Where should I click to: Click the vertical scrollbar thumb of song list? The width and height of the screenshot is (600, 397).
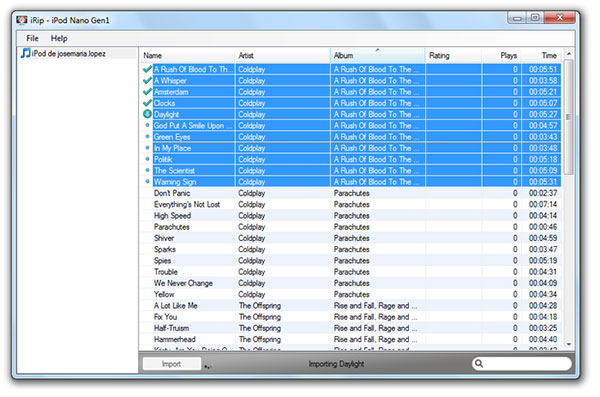[569, 116]
